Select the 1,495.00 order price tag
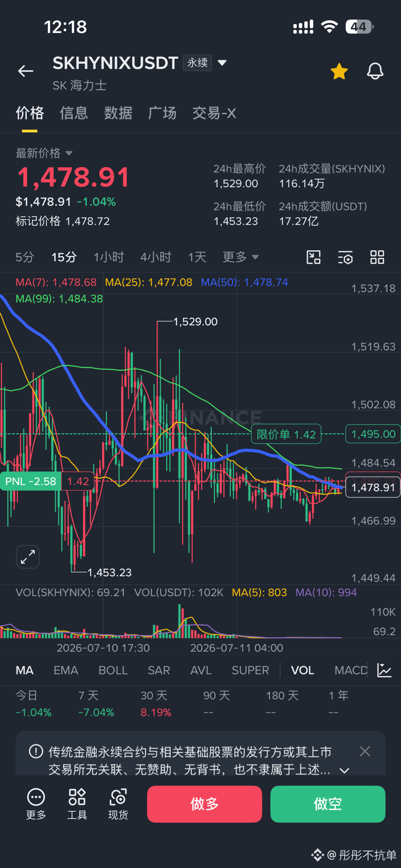401x868 pixels. click(373, 434)
